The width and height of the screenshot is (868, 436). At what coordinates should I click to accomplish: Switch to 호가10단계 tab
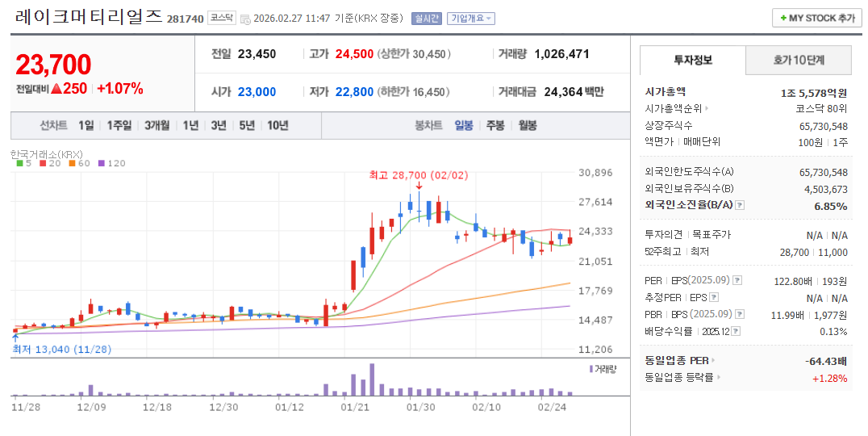(x=799, y=60)
